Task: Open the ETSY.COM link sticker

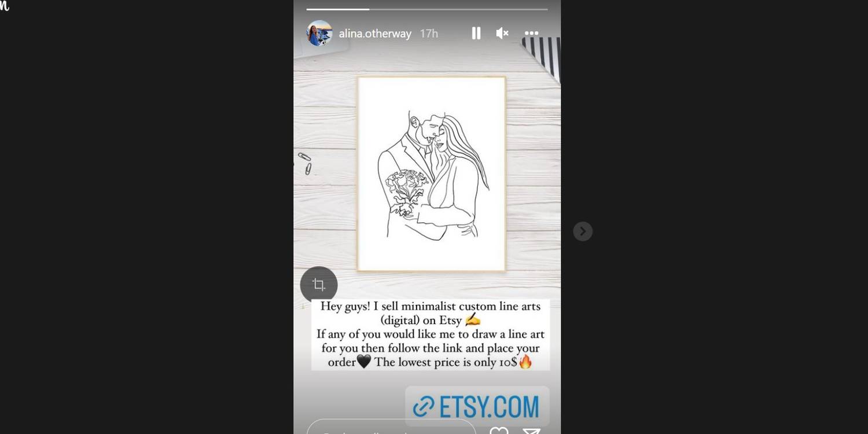Action: click(x=477, y=407)
